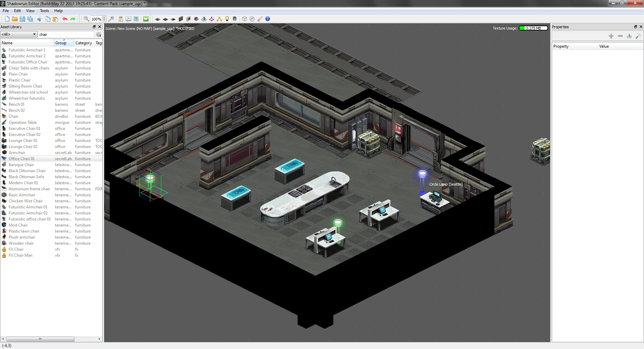The height and width of the screenshot is (349, 644).
Task: Select the Office Chair 01 asset row
Action: coord(51,159)
